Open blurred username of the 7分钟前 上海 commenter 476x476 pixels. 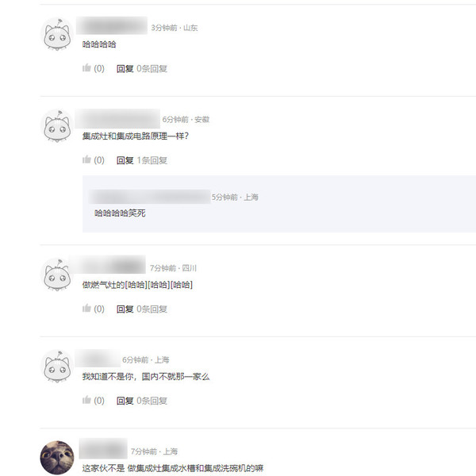click(103, 448)
